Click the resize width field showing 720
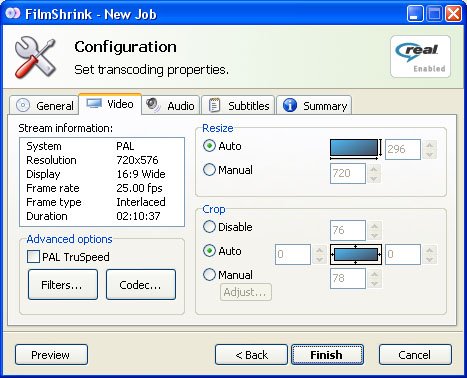Image resolution: width=467 pixels, height=378 pixels. point(348,173)
